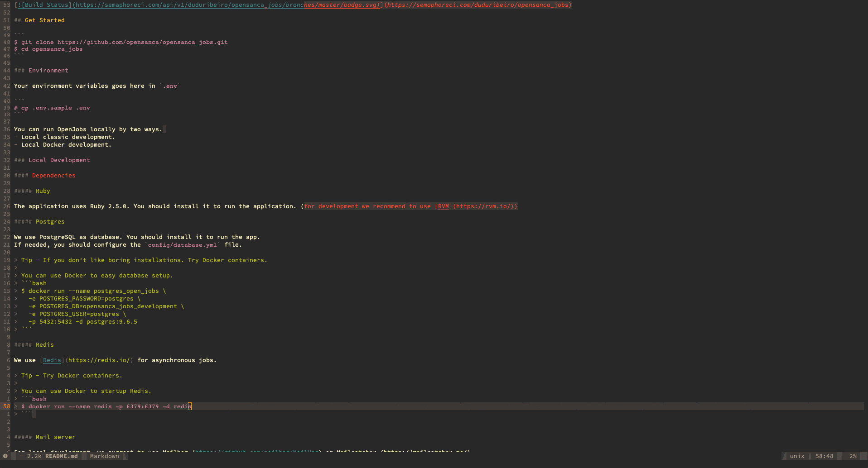Click the Markdown major mode indicator
The height and width of the screenshot is (468, 868).
coord(105,456)
